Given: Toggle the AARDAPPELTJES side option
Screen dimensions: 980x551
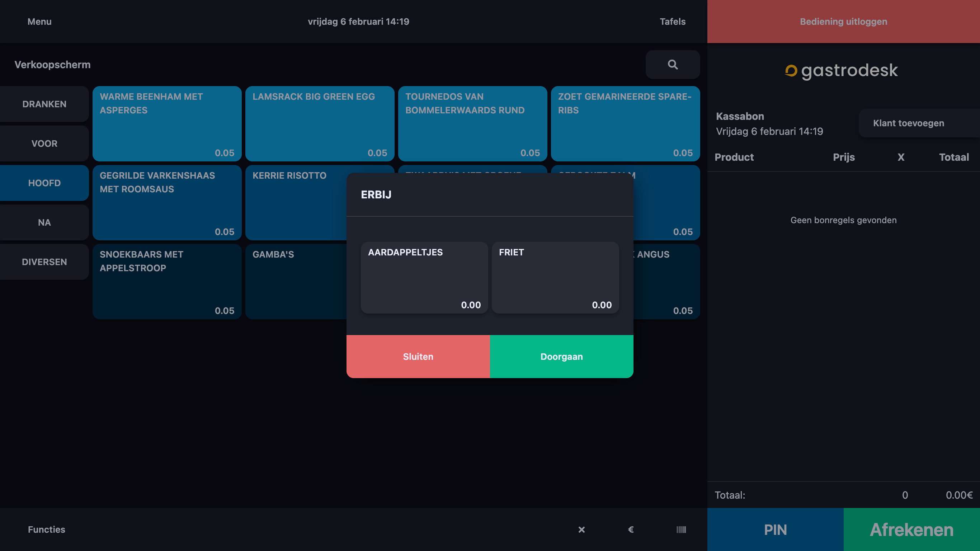Looking at the screenshot, I should pyautogui.click(x=424, y=277).
